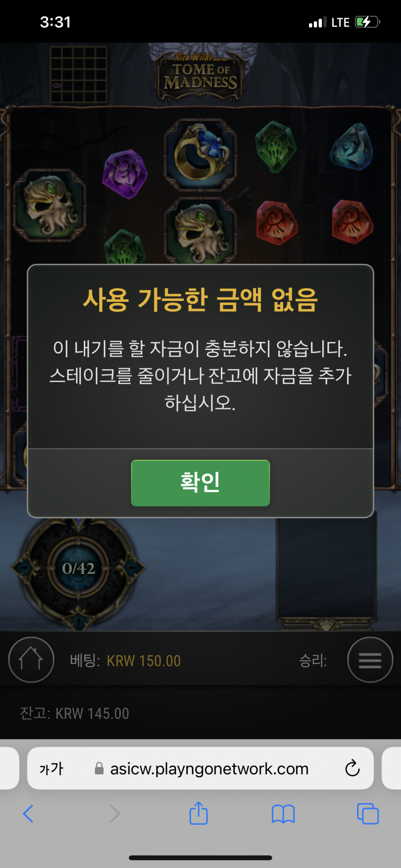Tap the Safari forward arrow
401x868 pixels.
click(x=115, y=814)
